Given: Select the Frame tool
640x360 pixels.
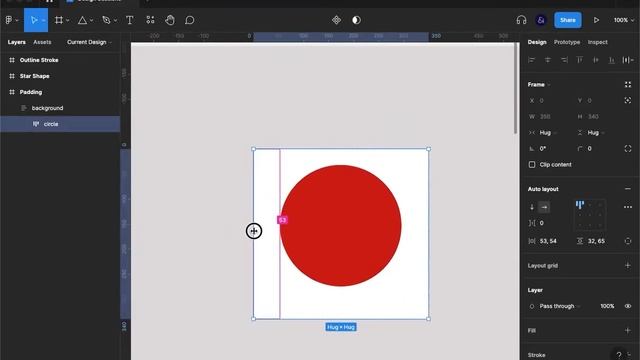Looking at the screenshot, I should pos(59,20).
